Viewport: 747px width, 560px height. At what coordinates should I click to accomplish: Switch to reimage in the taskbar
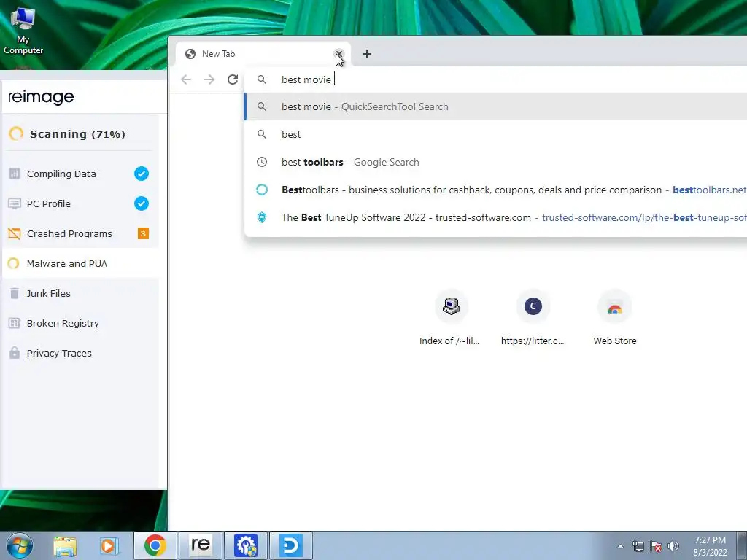tap(201, 545)
